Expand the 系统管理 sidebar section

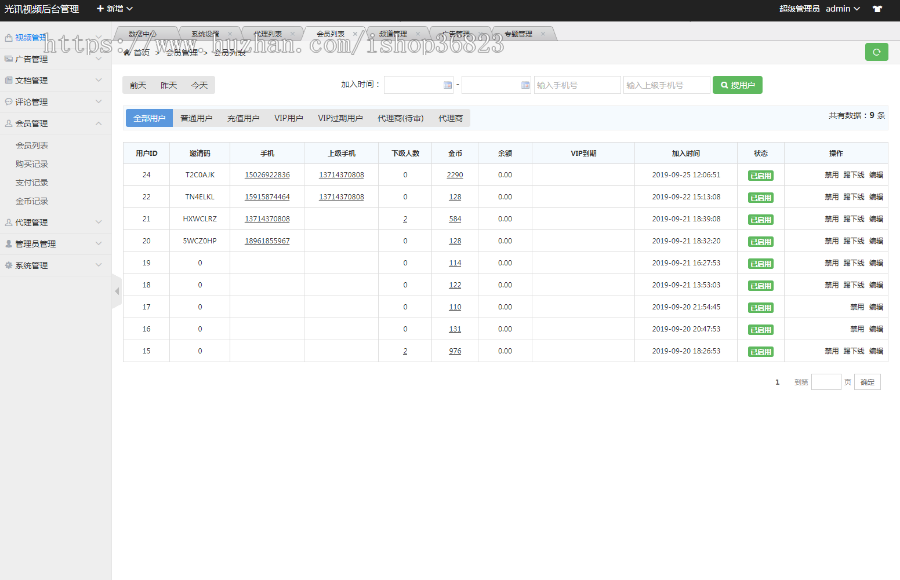[55, 266]
